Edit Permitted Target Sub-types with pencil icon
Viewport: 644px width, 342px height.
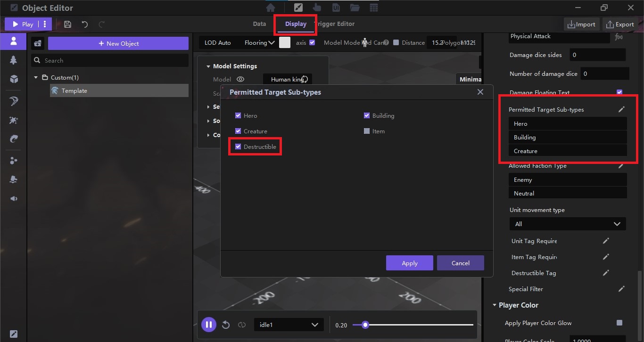pyautogui.click(x=621, y=109)
